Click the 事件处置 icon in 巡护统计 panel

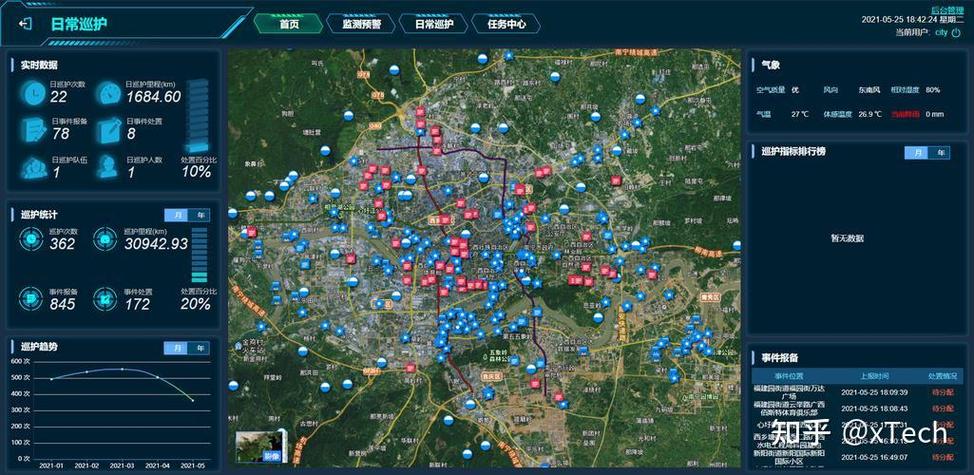105,298
